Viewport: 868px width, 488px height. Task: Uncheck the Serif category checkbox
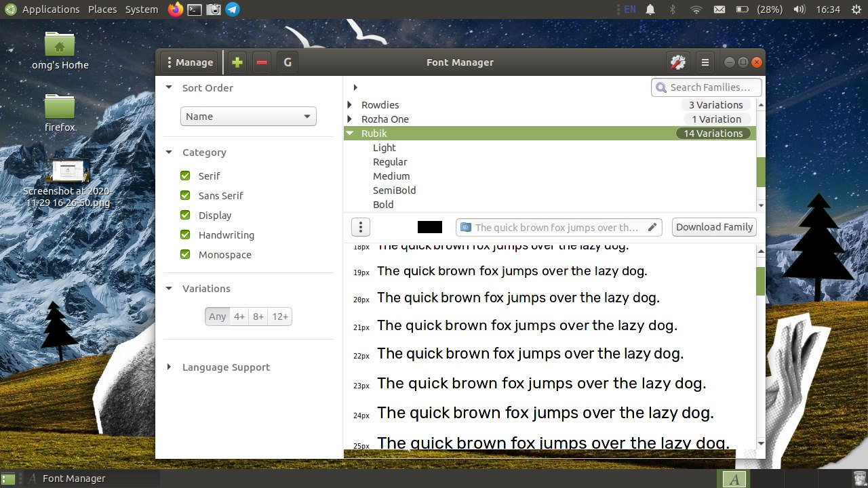(x=185, y=176)
